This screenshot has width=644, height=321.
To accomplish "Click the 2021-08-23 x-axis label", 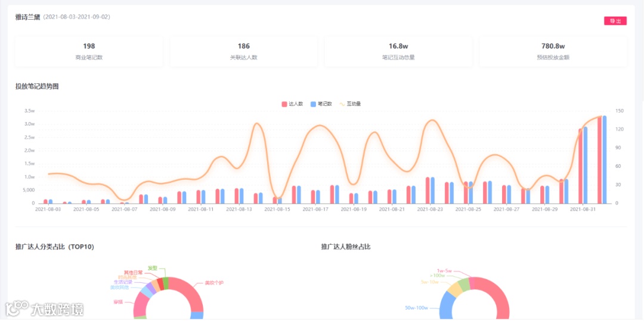I will pyautogui.click(x=430, y=209).
